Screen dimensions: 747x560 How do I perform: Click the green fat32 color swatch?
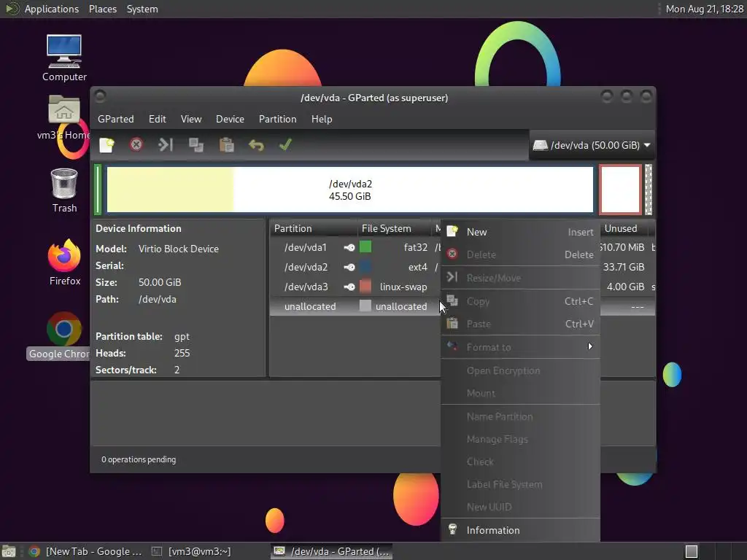[x=365, y=246]
